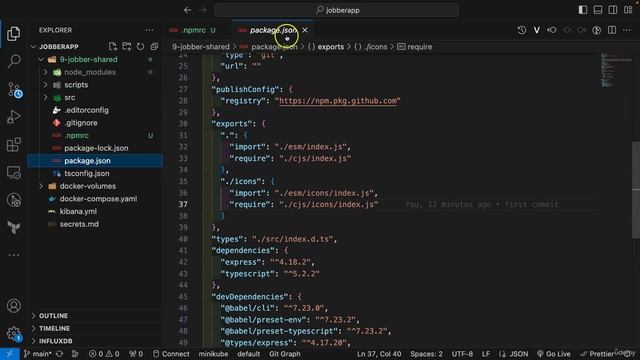
Task: Click Spaces: 2 indentation setting
Action: click(x=426, y=354)
